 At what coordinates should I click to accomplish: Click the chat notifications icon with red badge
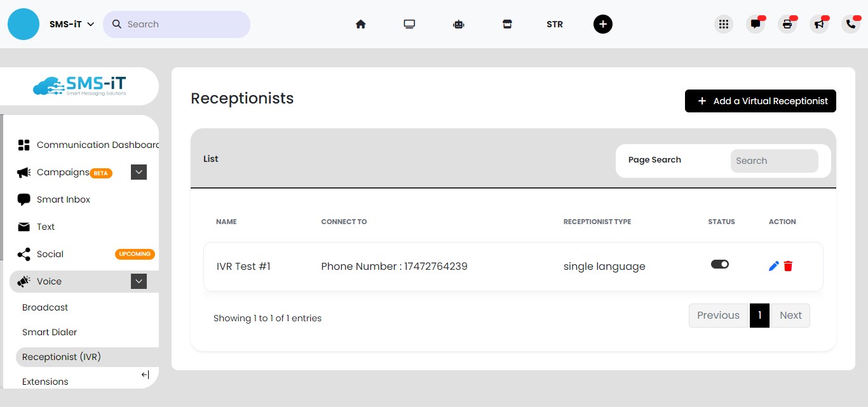coord(756,23)
